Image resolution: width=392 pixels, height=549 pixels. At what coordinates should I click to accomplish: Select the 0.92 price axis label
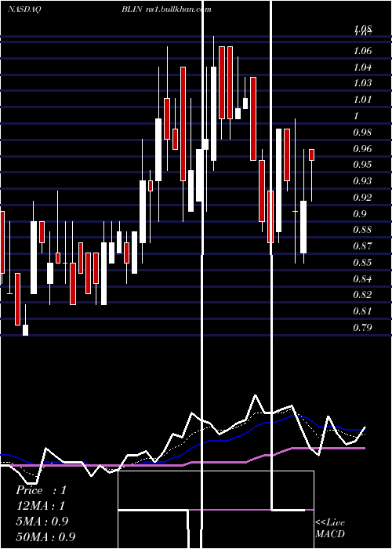coord(362,198)
